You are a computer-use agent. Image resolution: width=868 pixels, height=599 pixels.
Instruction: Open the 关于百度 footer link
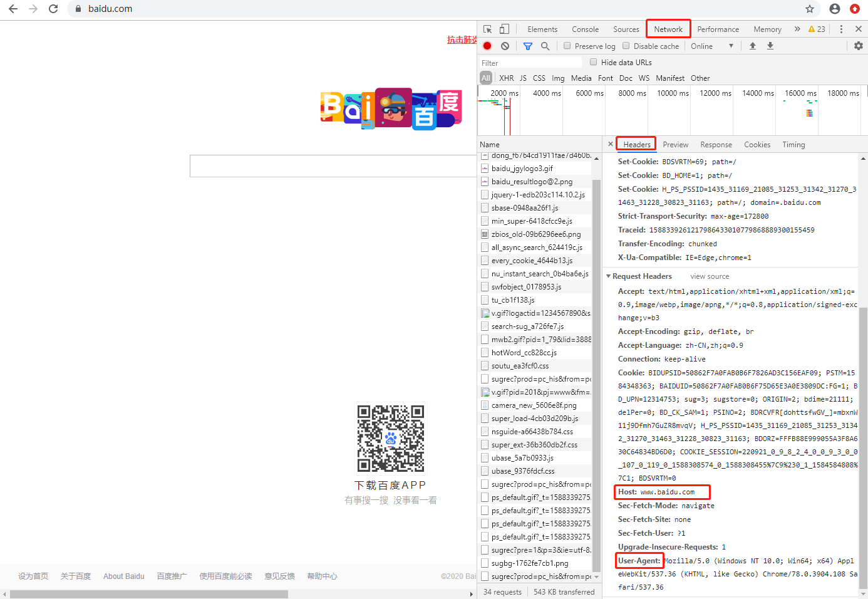click(x=76, y=576)
